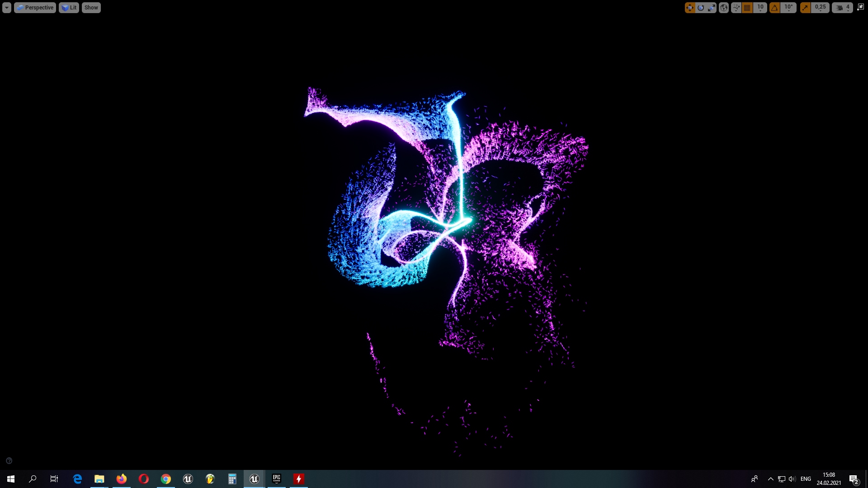Image resolution: width=868 pixels, height=488 pixels.
Task: Click the Show button
Action: click(x=91, y=8)
